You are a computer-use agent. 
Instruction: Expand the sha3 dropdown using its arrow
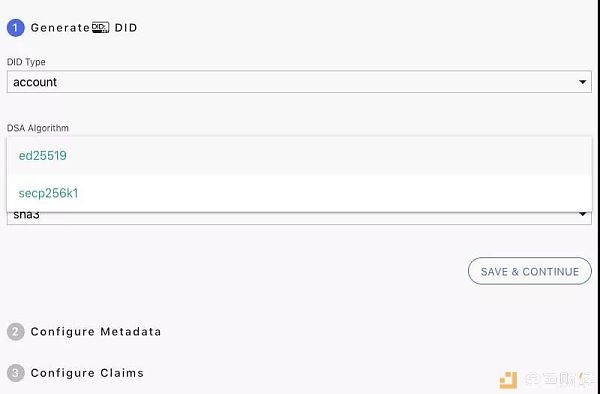coord(582,214)
